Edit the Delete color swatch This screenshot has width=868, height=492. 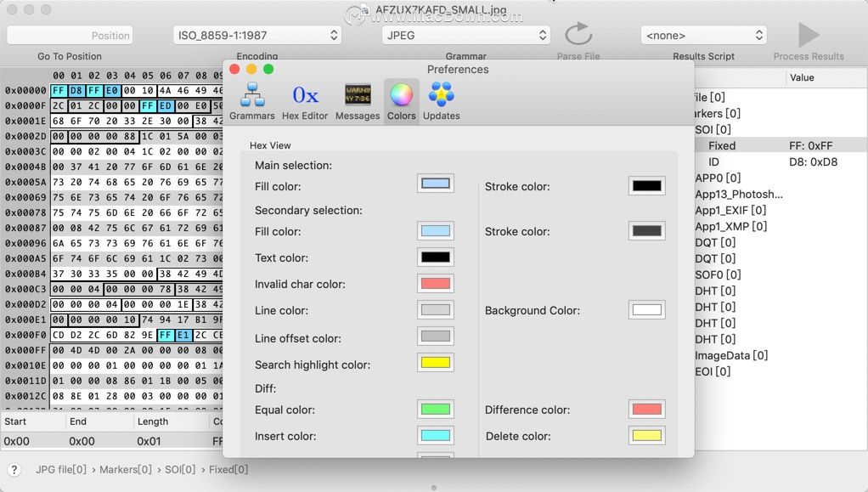point(646,436)
